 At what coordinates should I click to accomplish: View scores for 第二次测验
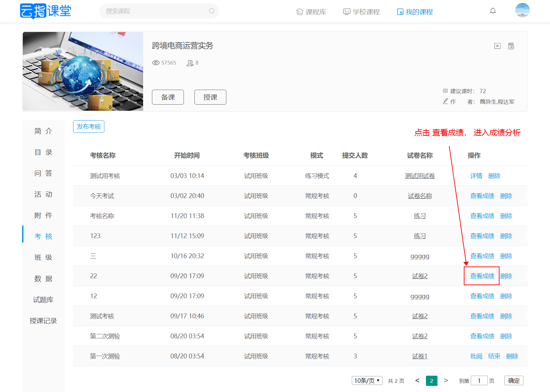[482, 336]
